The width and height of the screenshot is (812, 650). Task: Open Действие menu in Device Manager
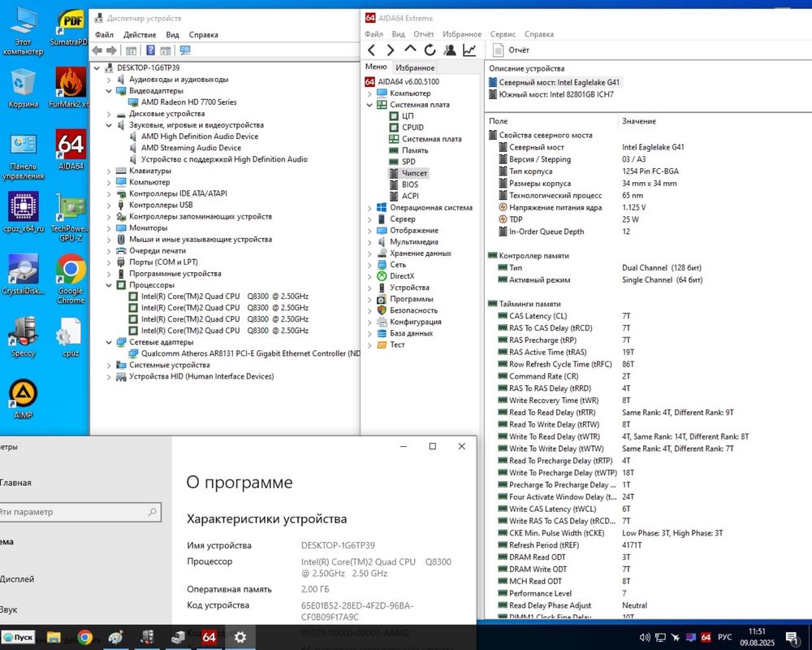140,35
